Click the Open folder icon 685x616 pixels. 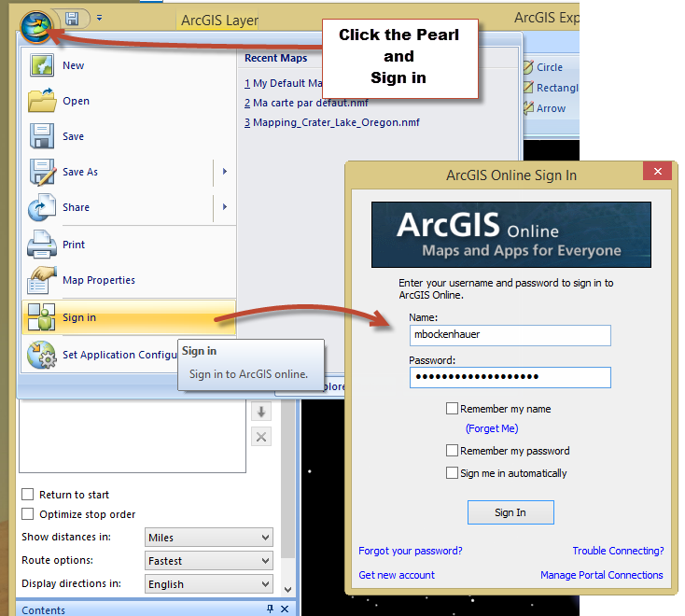[x=42, y=101]
